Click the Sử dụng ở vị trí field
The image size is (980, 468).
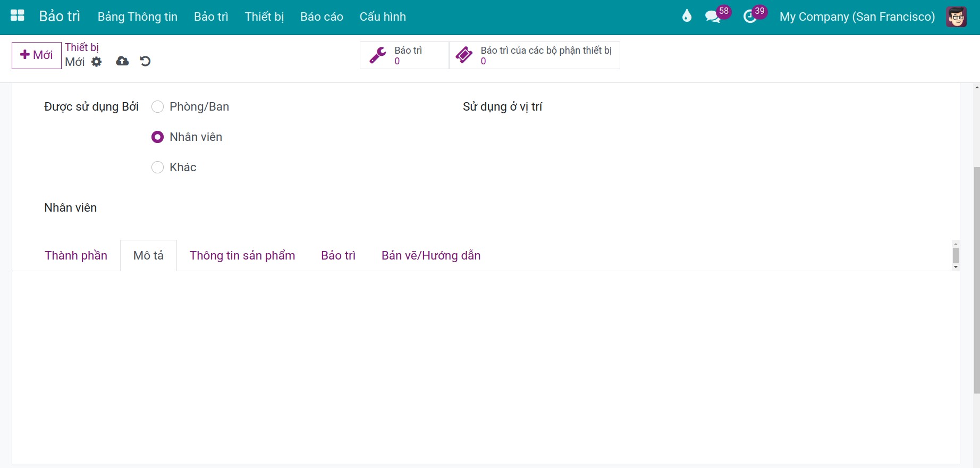click(749, 107)
